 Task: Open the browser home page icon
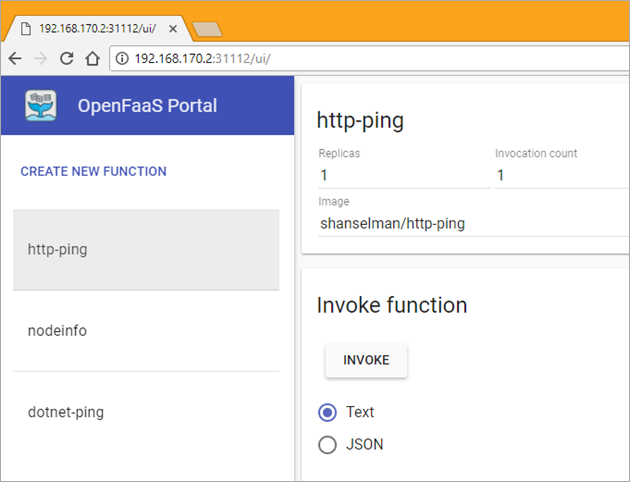(92, 59)
